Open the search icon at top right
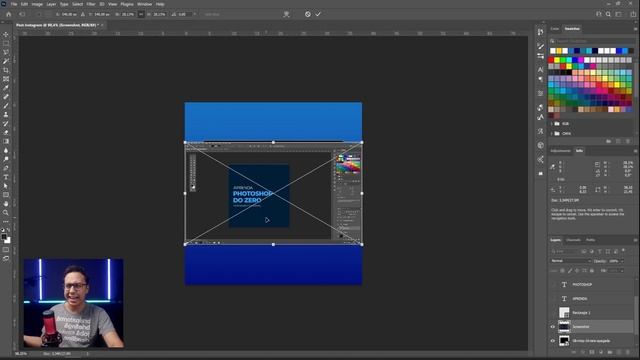The width and height of the screenshot is (640, 360). (x=608, y=14)
